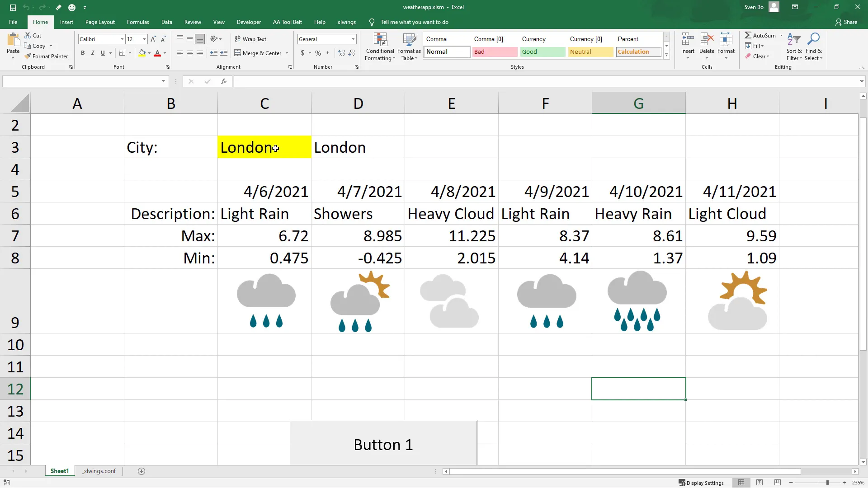
Task: Click the yellow fill color swatch button
Action: pyautogui.click(x=142, y=53)
